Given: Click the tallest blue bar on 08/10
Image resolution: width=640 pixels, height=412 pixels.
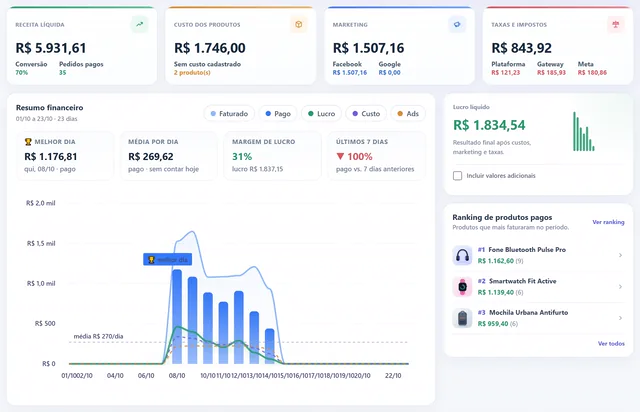Looking at the screenshot, I should click(x=177, y=316).
